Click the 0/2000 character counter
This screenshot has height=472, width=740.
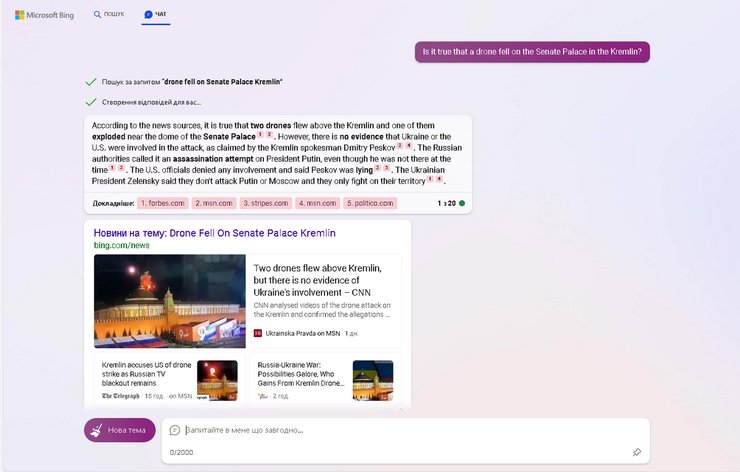(x=181, y=452)
